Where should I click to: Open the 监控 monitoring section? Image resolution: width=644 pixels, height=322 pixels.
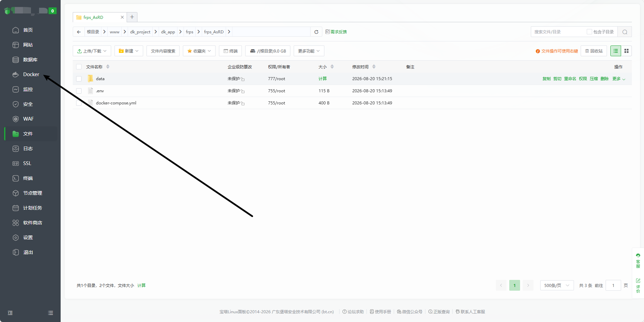click(28, 89)
